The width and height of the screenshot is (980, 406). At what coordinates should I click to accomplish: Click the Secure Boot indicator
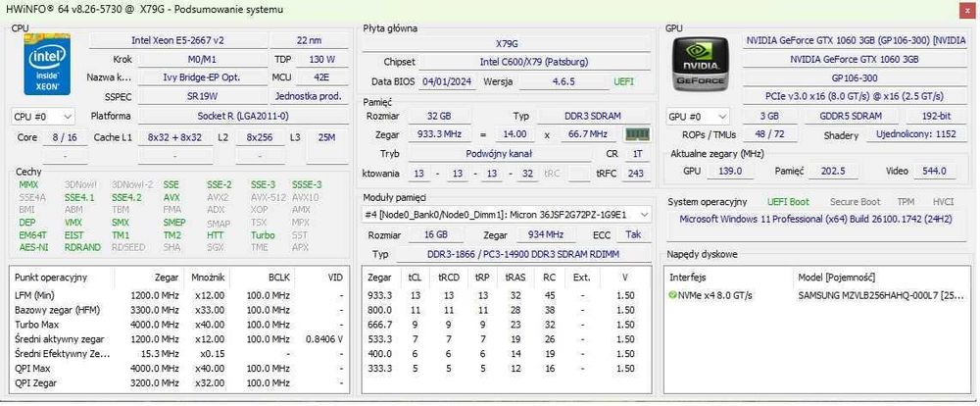(x=855, y=202)
